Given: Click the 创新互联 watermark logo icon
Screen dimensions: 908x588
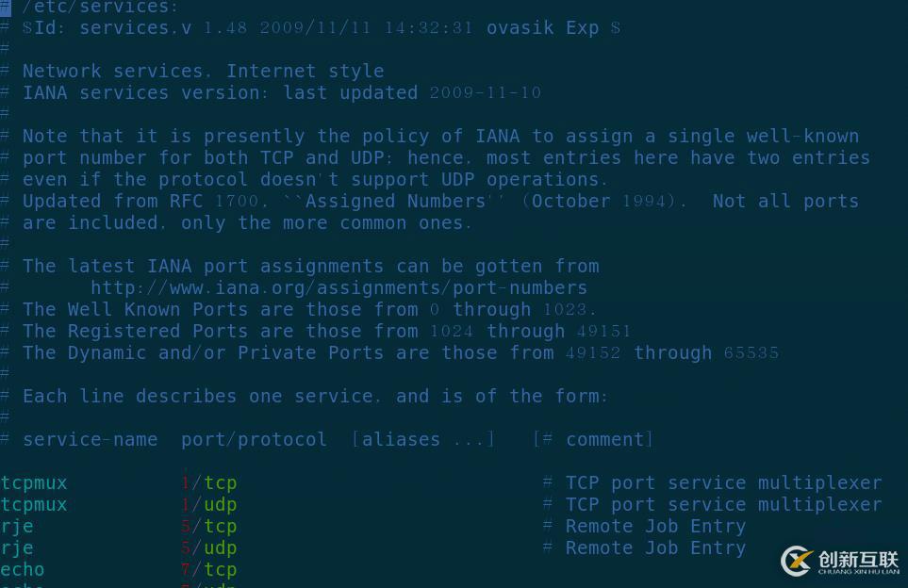Looking at the screenshot, I should click(797, 561).
